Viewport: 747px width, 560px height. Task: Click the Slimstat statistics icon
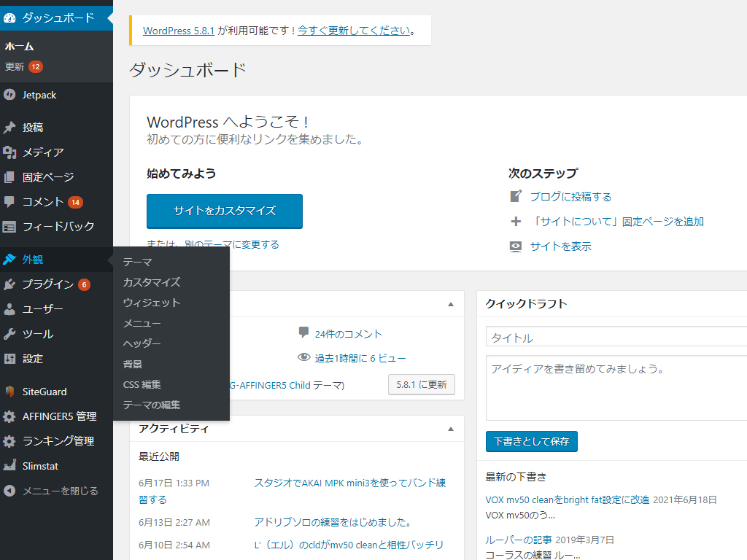click(9, 465)
